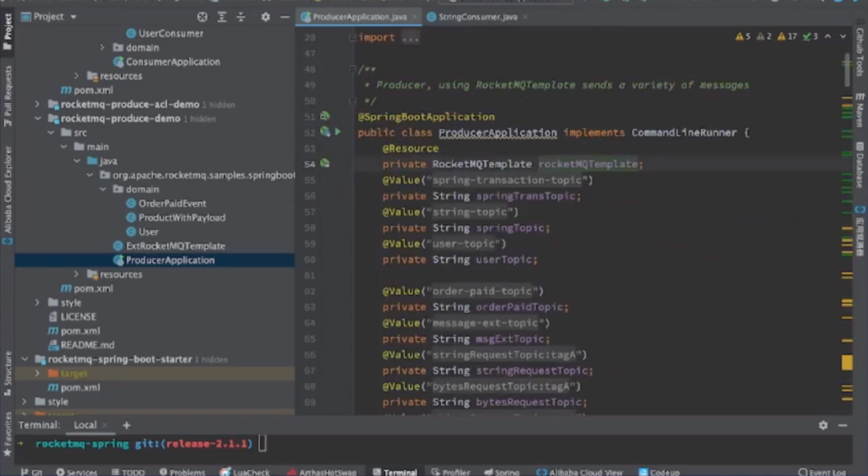Screen dimensions: 868x476
Task: Collapse rocketmq-spring-boot-starter module
Action: (x=24, y=359)
